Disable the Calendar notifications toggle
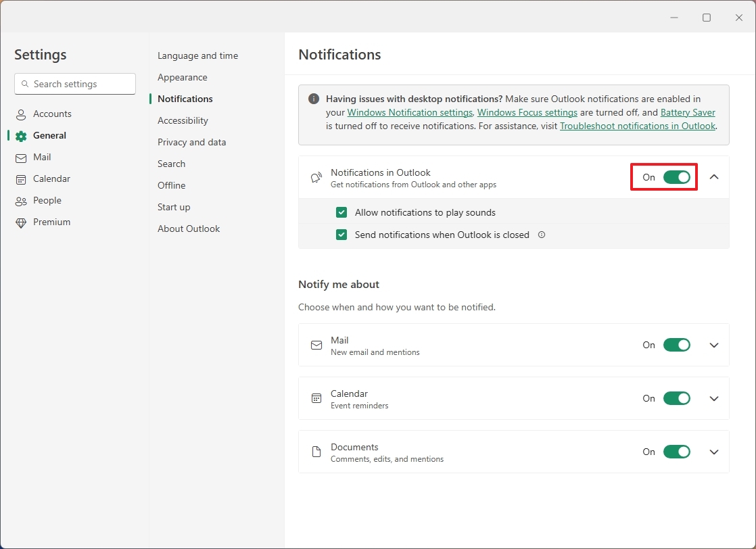Viewport: 756px width, 549px height. pos(676,398)
